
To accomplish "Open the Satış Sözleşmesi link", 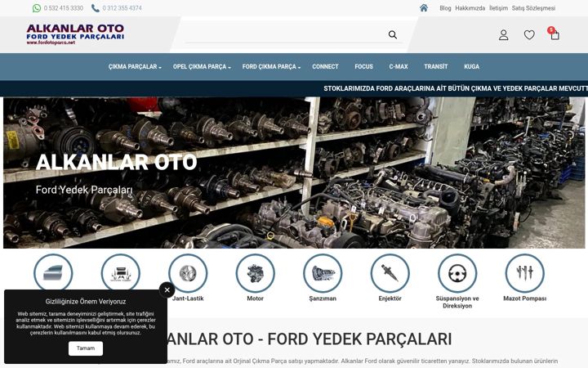I will tap(533, 8).
